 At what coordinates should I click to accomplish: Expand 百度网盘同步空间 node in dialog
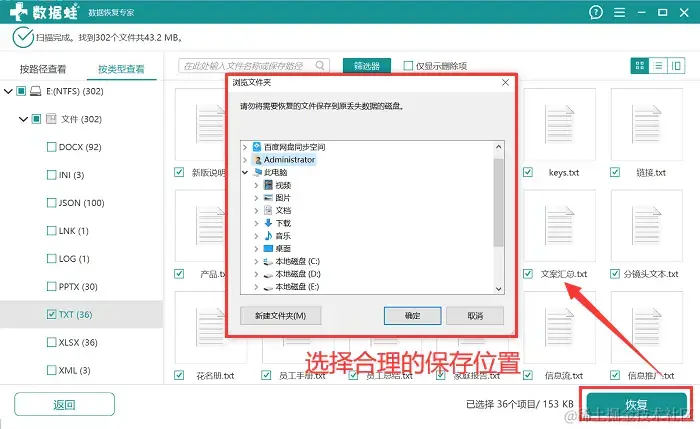click(245, 147)
